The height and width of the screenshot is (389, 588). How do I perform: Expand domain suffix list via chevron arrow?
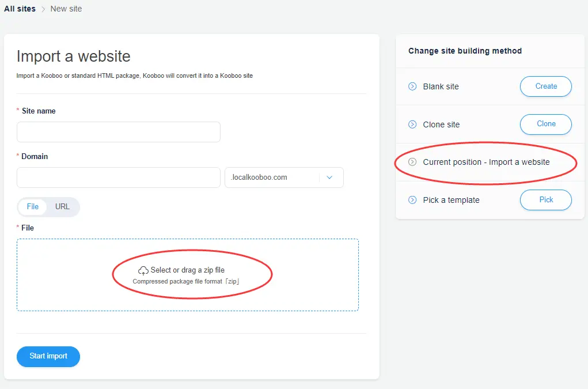tap(329, 177)
